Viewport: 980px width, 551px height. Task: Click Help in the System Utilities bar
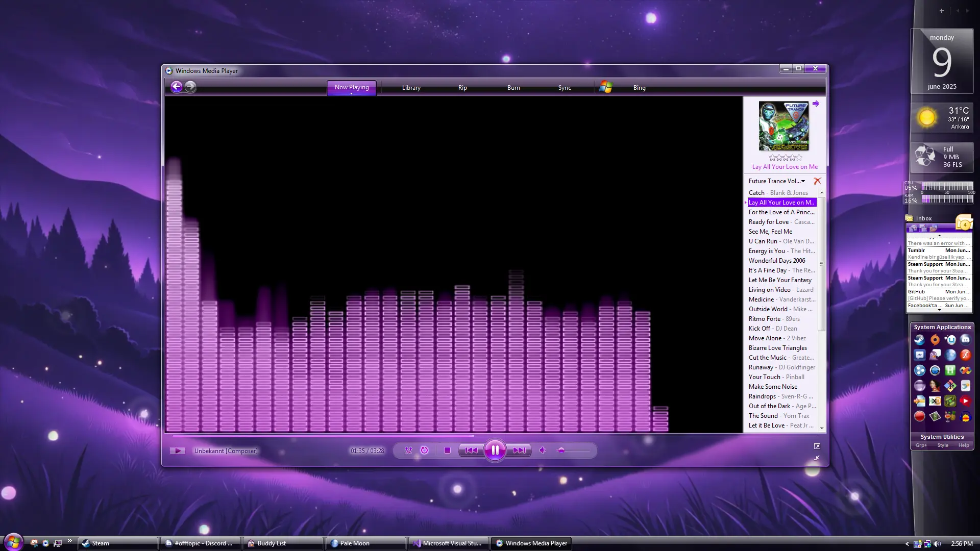tap(964, 445)
